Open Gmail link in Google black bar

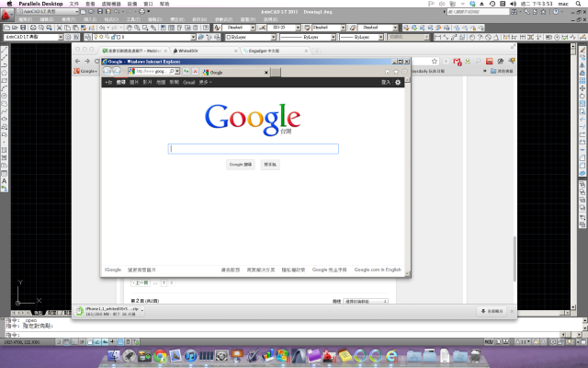(x=188, y=82)
